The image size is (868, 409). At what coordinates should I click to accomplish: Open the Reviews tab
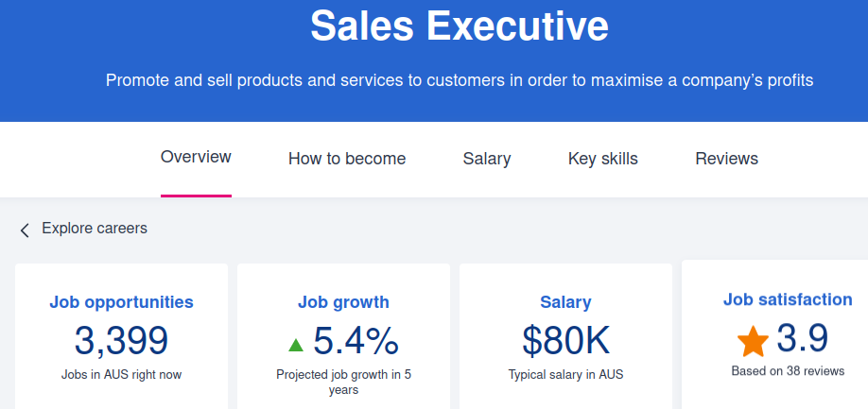(x=727, y=160)
